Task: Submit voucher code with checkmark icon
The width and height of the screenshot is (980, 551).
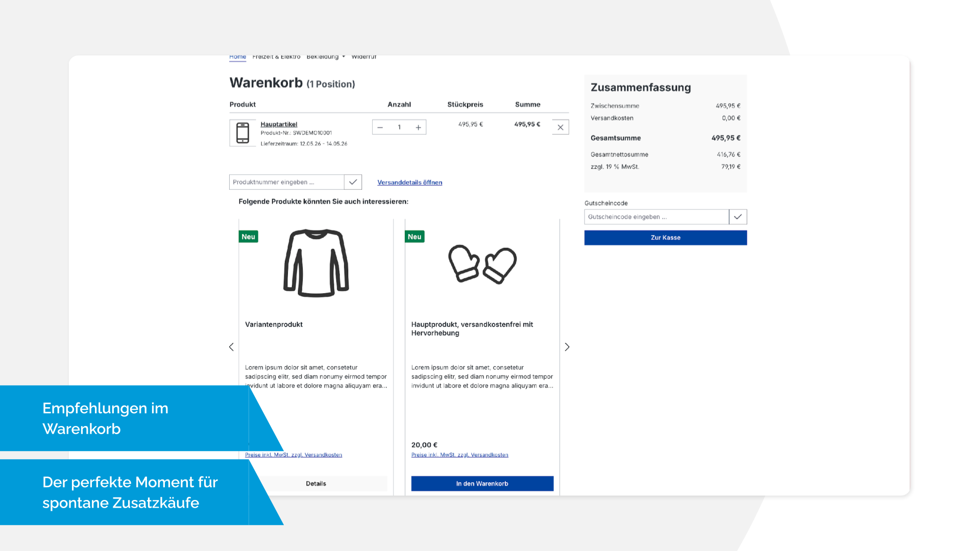Action: pyautogui.click(x=738, y=217)
